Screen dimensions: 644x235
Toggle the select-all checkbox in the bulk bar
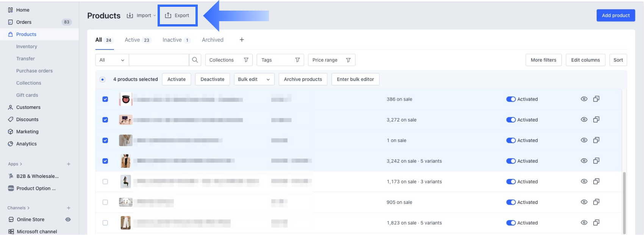103,79
